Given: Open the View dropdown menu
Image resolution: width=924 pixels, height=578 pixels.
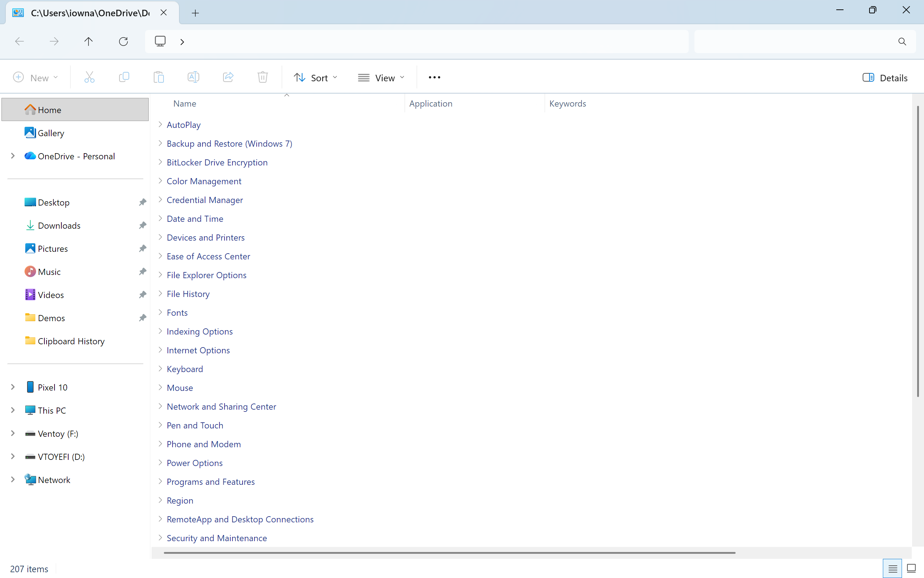Looking at the screenshot, I should pos(381,78).
